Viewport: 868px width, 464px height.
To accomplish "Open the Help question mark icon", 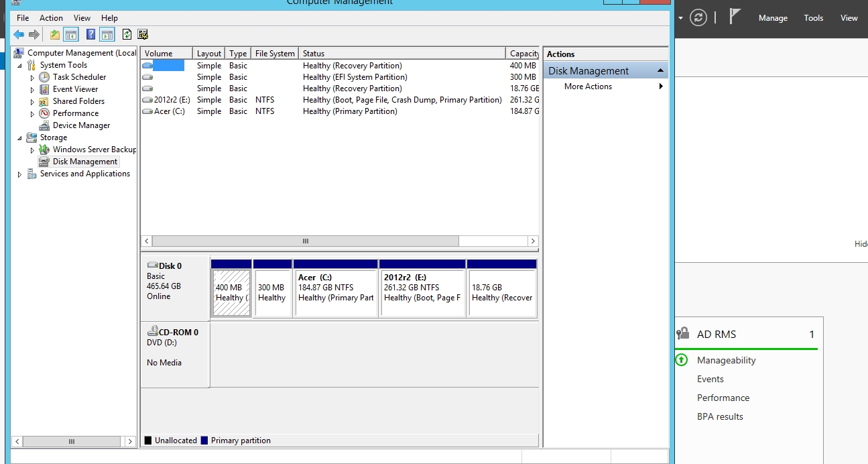I will point(90,35).
